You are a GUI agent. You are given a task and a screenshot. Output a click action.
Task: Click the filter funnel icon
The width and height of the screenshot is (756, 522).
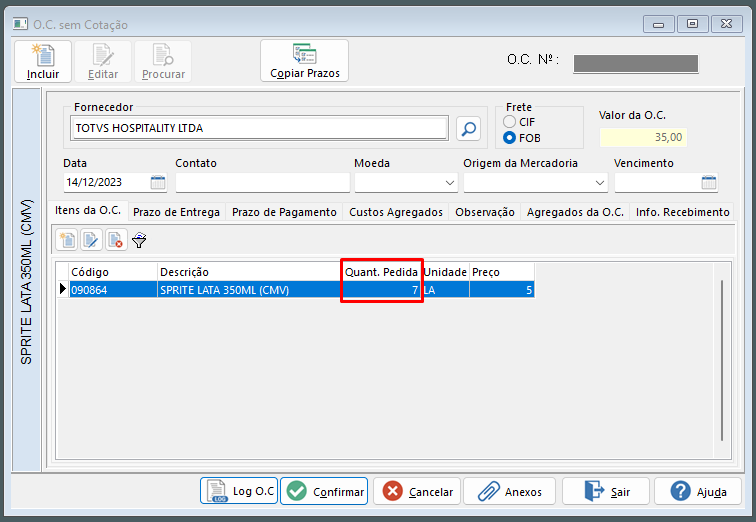point(139,240)
